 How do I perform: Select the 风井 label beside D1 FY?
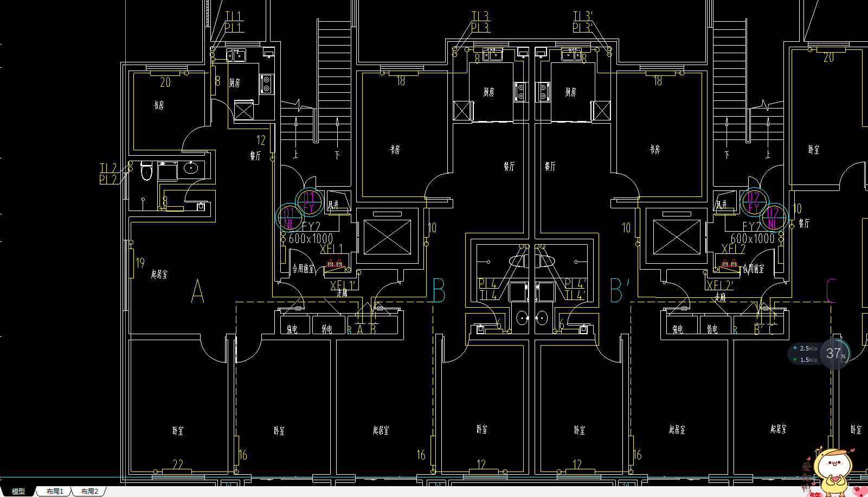333,205
